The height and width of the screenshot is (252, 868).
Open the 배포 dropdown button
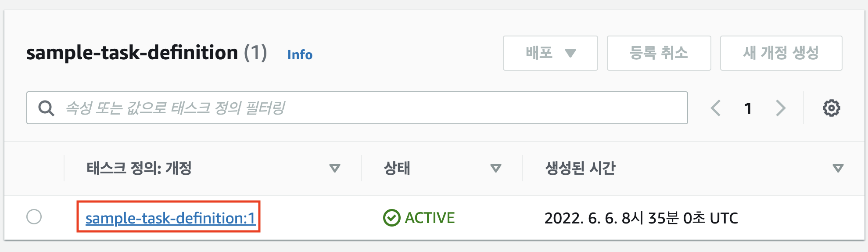[550, 53]
